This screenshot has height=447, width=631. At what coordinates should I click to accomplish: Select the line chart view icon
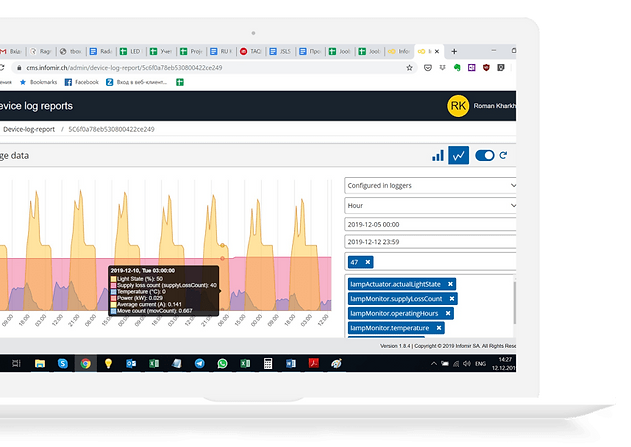(458, 155)
